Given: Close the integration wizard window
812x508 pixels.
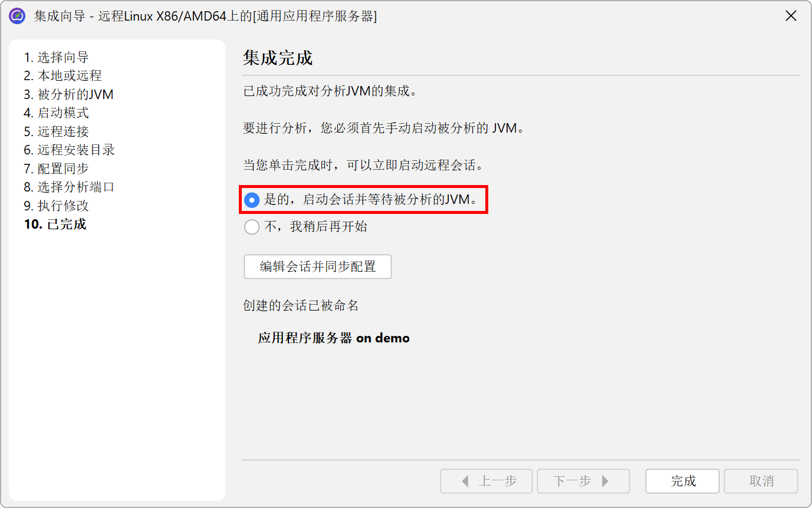Looking at the screenshot, I should click(791, 16).
